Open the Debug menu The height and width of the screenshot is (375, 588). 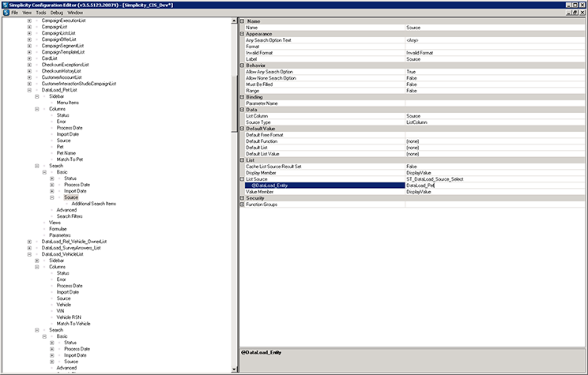coord(55,13)
